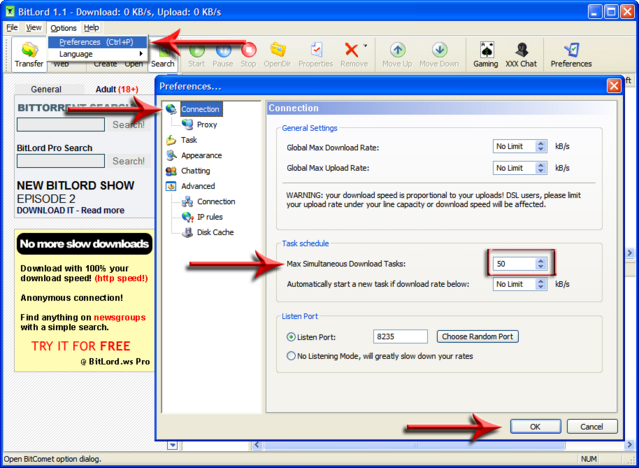Adjust Max Simultaneous Download Tasks spinner
Viewport: 639px width, 468px height.
541,264
